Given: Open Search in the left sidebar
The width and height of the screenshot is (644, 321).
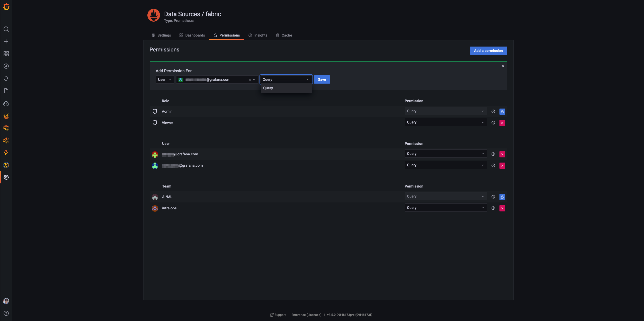Looking at the screenshot, I should (6, 29).
